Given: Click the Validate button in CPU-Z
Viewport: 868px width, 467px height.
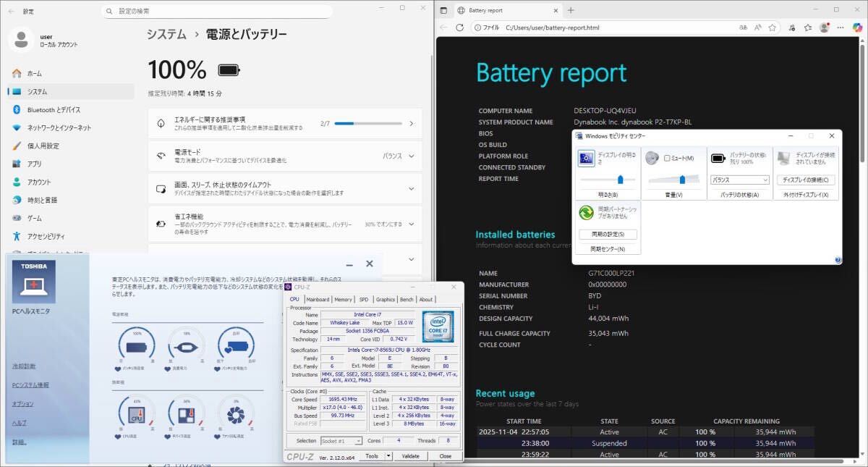Looking at the screenshot, I should (410, 456).
